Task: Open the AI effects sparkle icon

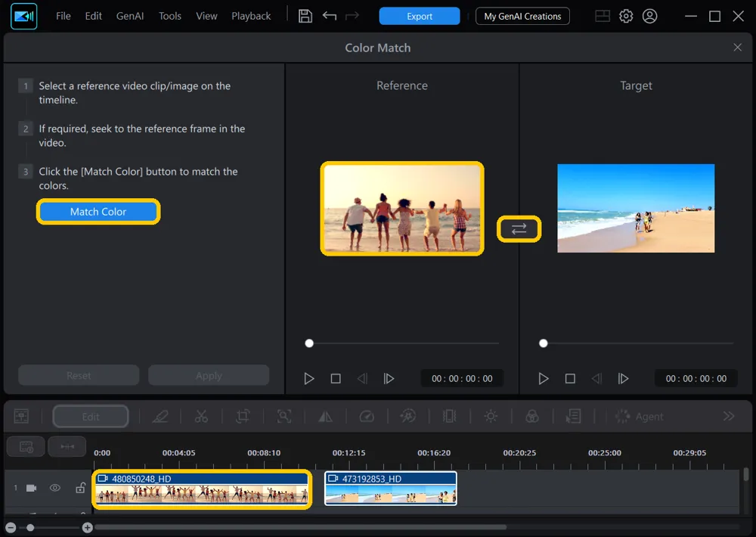Action: pyautogui.click(x=408, y=417)
